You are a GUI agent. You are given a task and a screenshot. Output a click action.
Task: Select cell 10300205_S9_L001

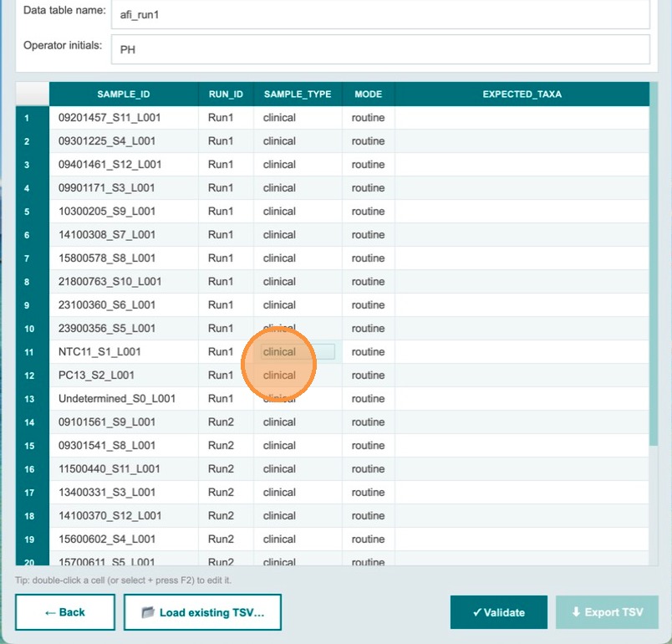pos(124,212)
